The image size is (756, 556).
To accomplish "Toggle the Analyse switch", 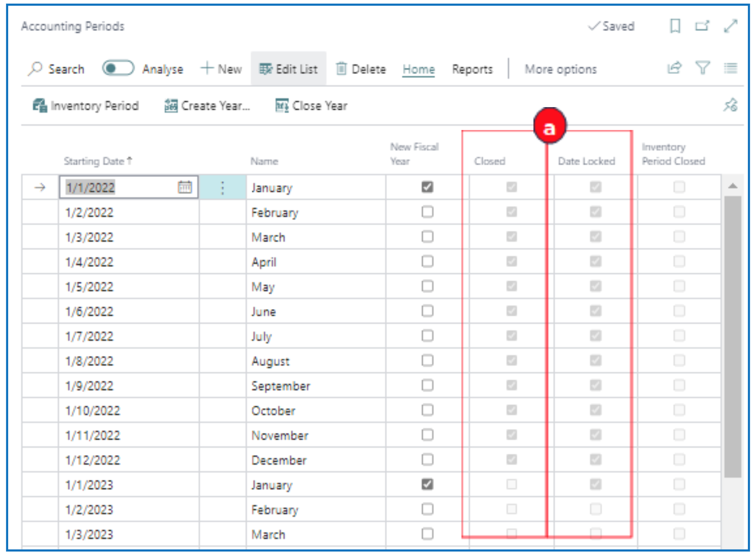I will [118, 68].
